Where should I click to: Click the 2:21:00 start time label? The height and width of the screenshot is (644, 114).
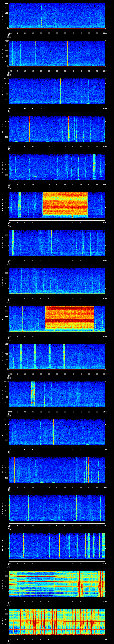9,450
